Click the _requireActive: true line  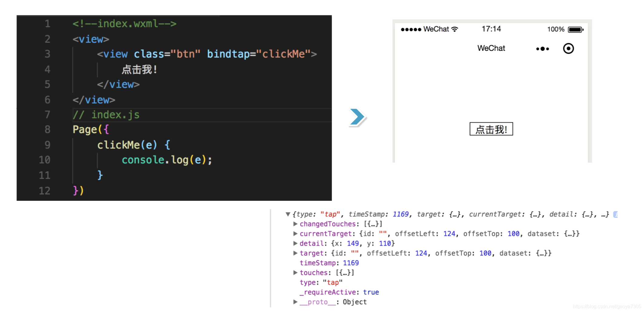tap(339, 292)
